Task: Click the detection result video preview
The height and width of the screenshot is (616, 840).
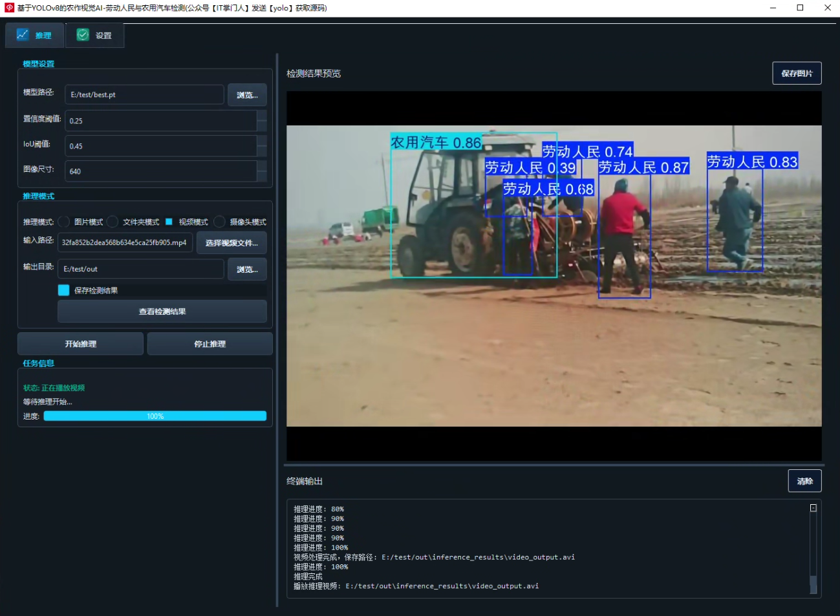Action: [x=554, y=276]
